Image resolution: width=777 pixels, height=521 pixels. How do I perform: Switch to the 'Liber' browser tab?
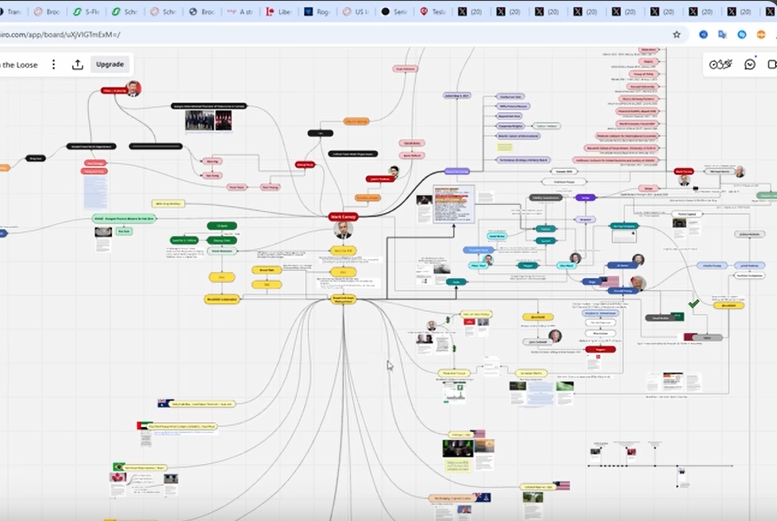[278, 11]
